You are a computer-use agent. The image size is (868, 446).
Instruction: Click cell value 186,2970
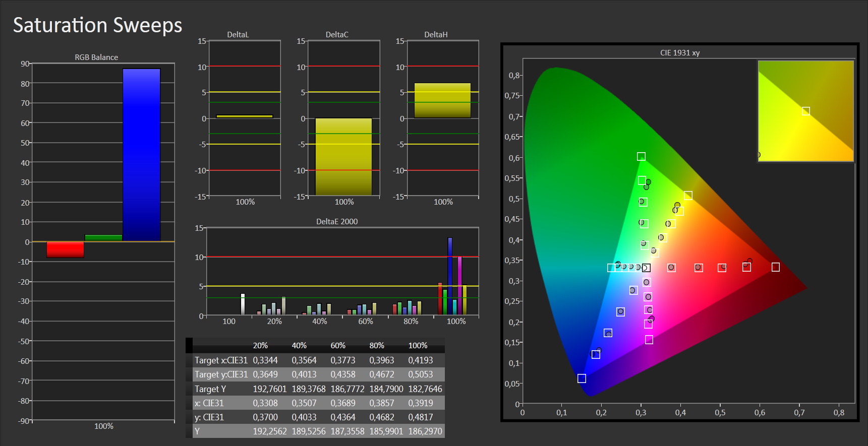point(425,431)
